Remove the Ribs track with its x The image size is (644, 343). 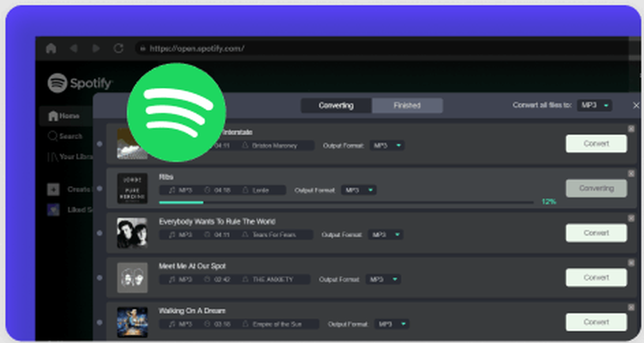point(631,174)
